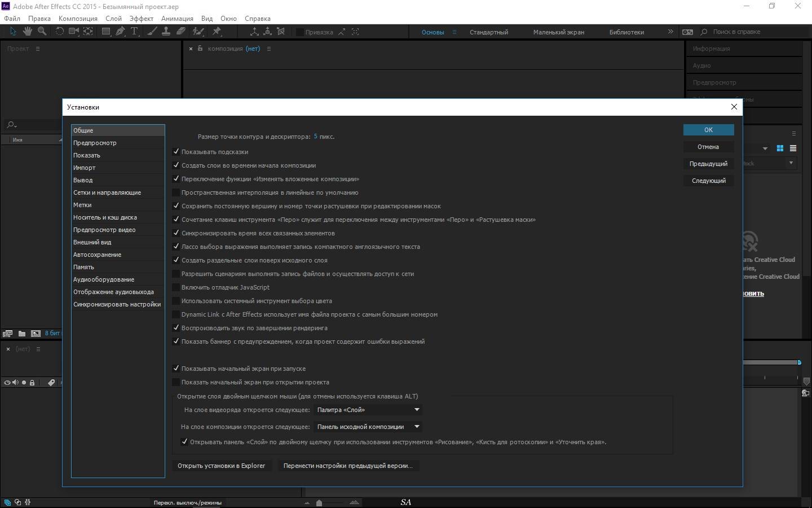The height and width of the screenshot is (508, 812).
Task: Switch Libraries panel to list view
Action: click(793, 148)
